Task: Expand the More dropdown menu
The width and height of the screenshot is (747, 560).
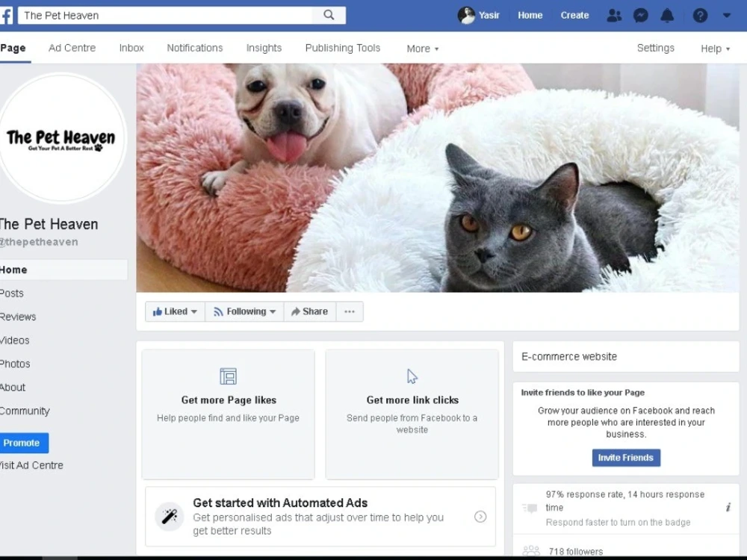Action: click(x=423, y=49)
